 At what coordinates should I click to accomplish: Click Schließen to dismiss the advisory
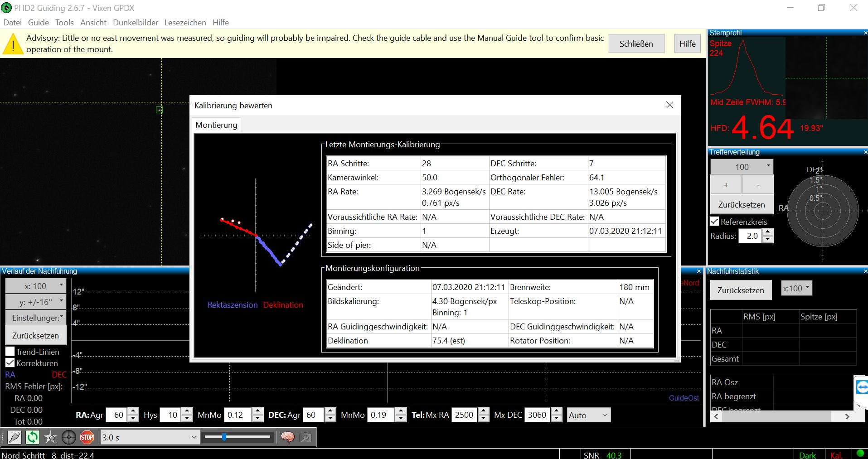point(636,44)
